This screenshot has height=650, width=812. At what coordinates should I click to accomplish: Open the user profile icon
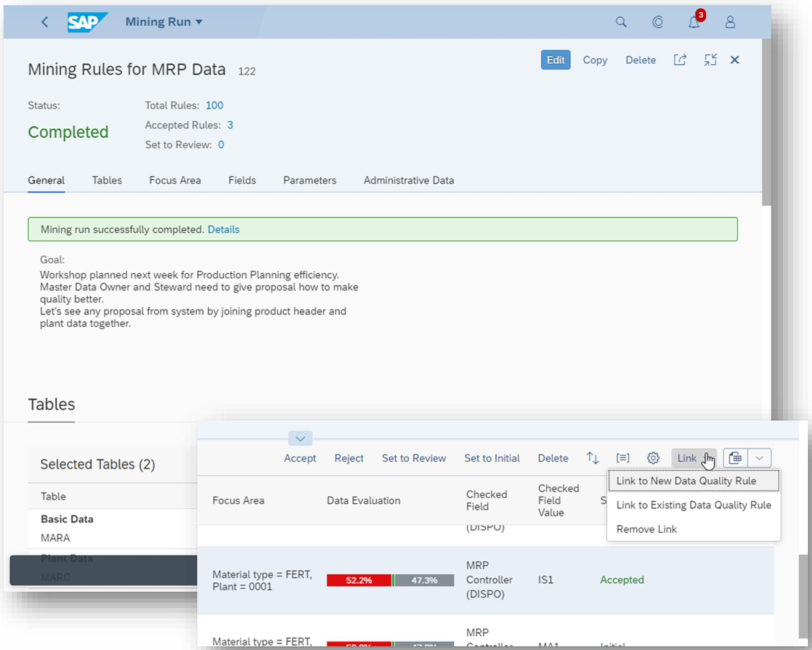730,22
